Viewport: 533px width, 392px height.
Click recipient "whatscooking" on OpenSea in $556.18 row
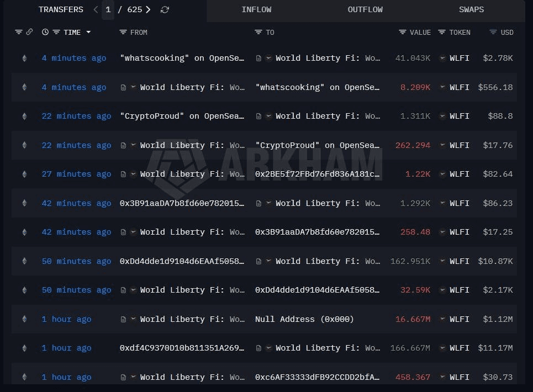pos(318,87)
